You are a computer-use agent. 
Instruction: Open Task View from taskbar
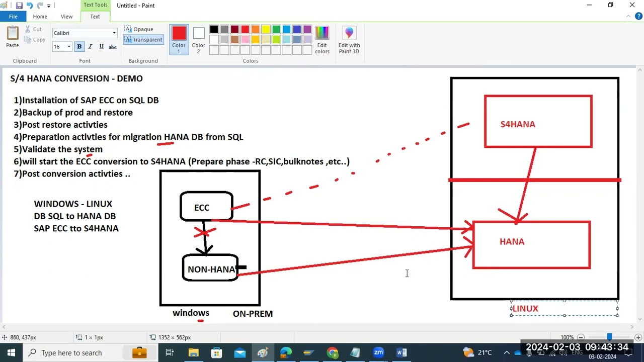(170, 352)
